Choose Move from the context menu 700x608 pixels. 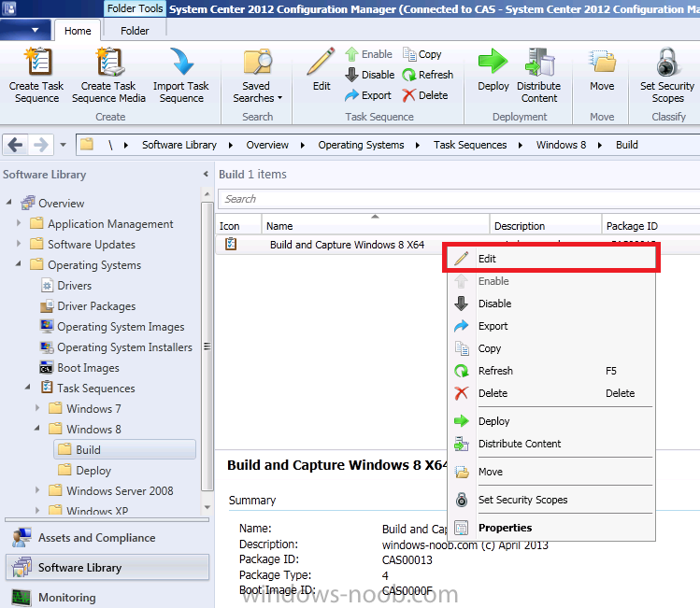coord(551,472)
